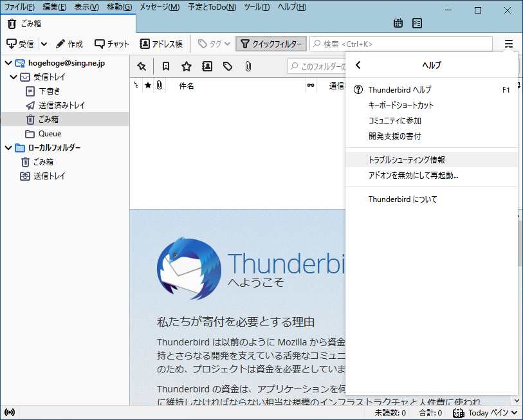Collapse the hogehoge@sing.ne.jp account

[8, 63]
